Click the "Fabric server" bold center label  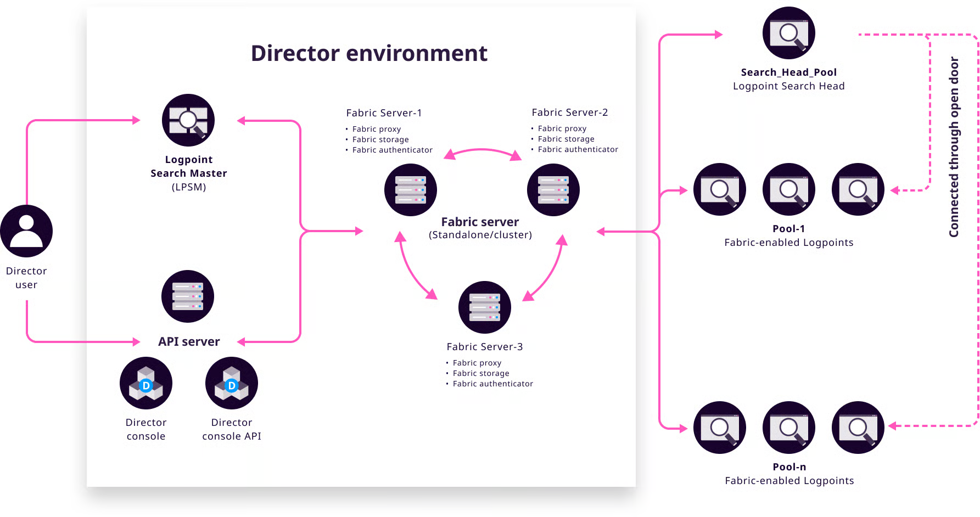click(x=480, y=222)
